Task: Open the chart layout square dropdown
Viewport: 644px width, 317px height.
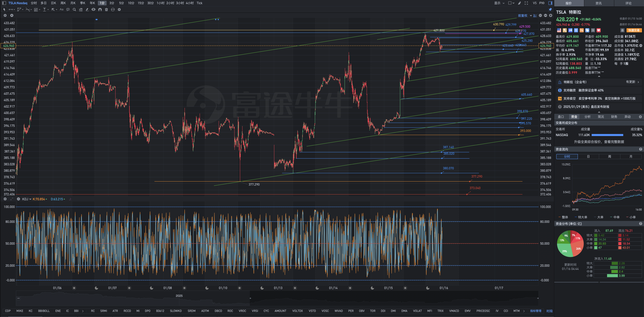Action: click(x=511, y=3)
